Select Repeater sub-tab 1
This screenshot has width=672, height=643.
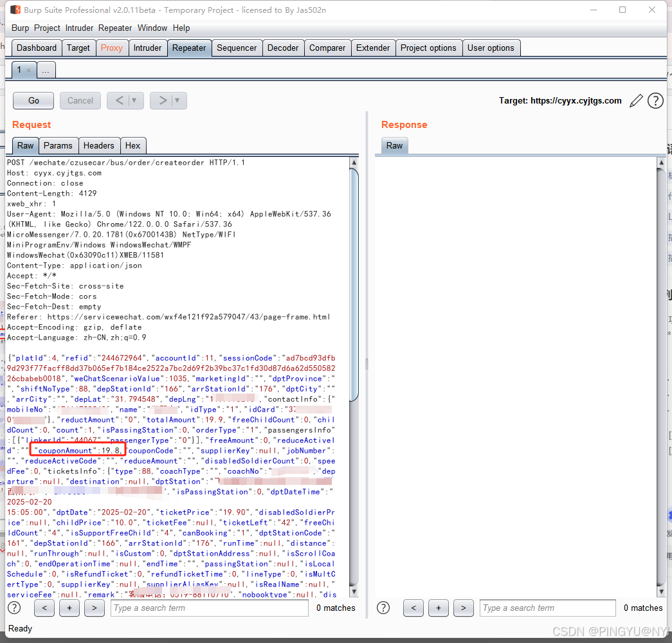tap(19, 70)
